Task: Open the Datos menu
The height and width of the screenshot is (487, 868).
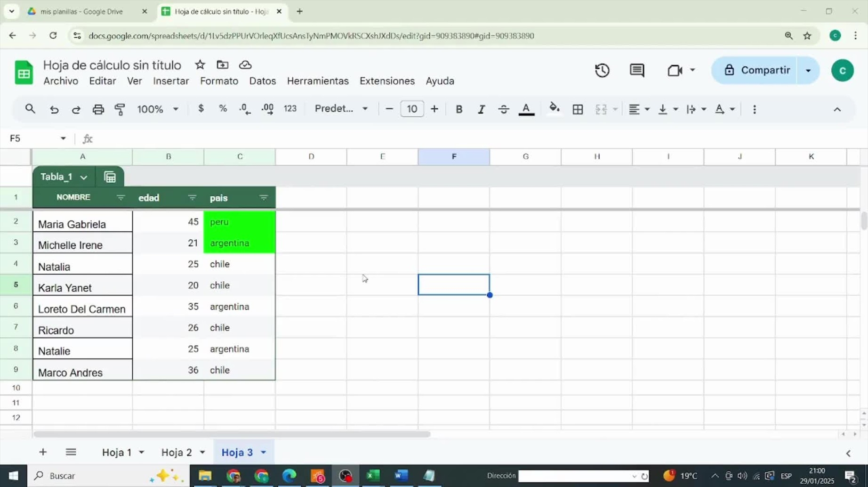Action: tap(262, 81)
